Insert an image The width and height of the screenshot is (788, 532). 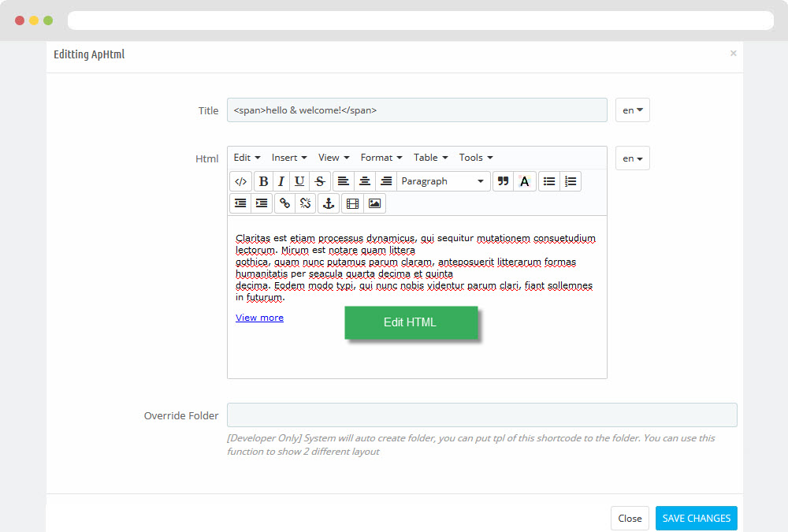(374, 203)
